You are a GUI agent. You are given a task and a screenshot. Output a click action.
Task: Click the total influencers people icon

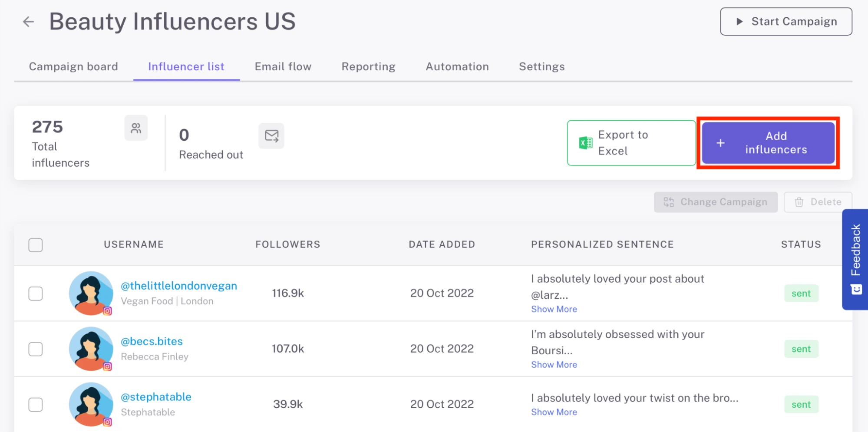point(136,128)
